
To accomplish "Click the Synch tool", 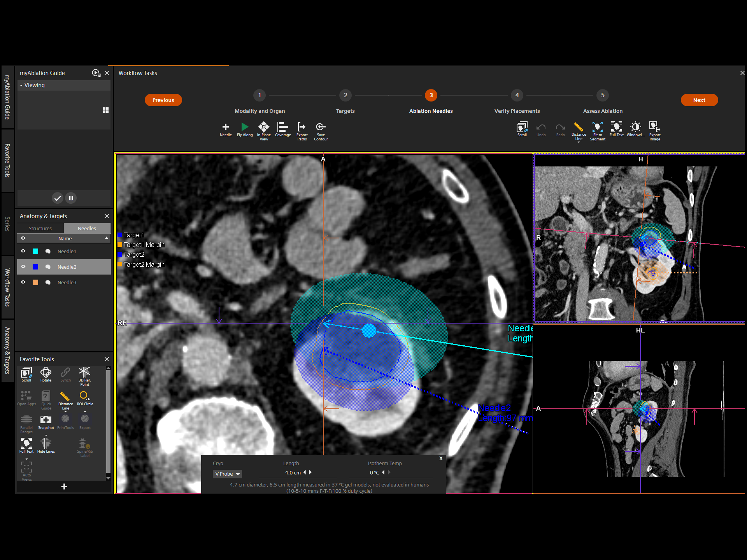I will pos(65,374).
